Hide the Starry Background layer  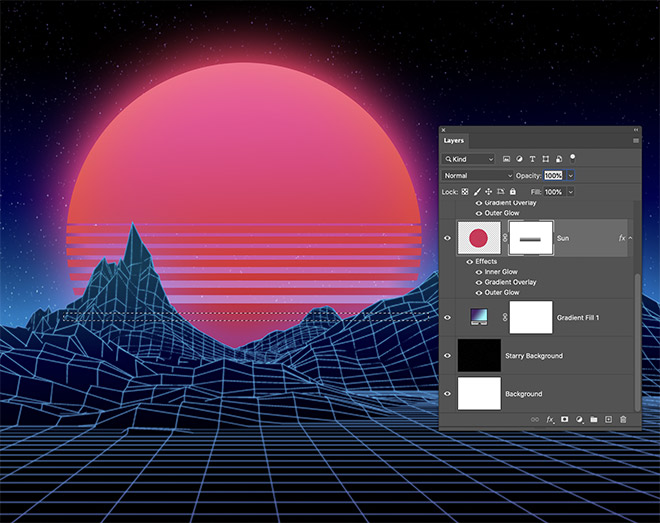(x=447, y=356)
